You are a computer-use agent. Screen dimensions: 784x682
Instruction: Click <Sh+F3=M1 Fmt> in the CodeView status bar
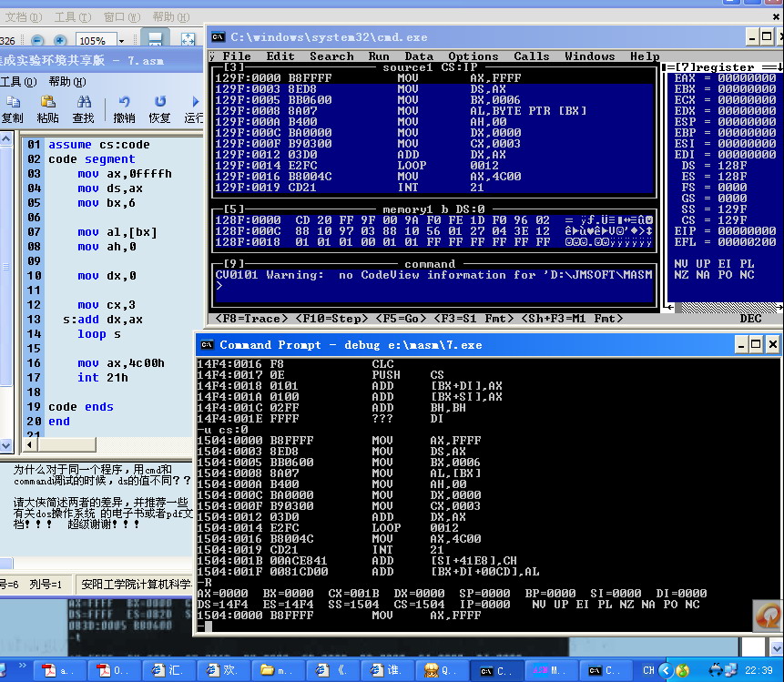572,319
